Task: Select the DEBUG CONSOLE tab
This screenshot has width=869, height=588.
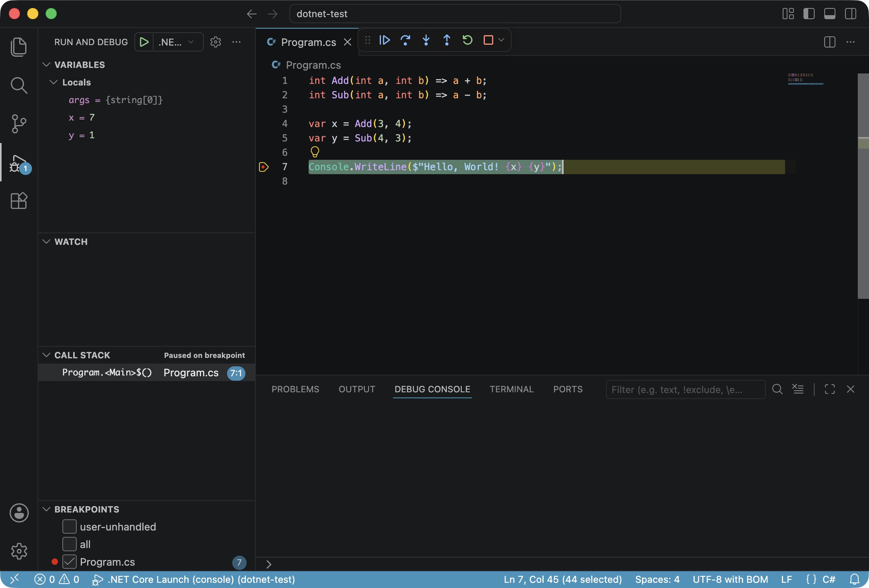Action: tap(433, 389)
